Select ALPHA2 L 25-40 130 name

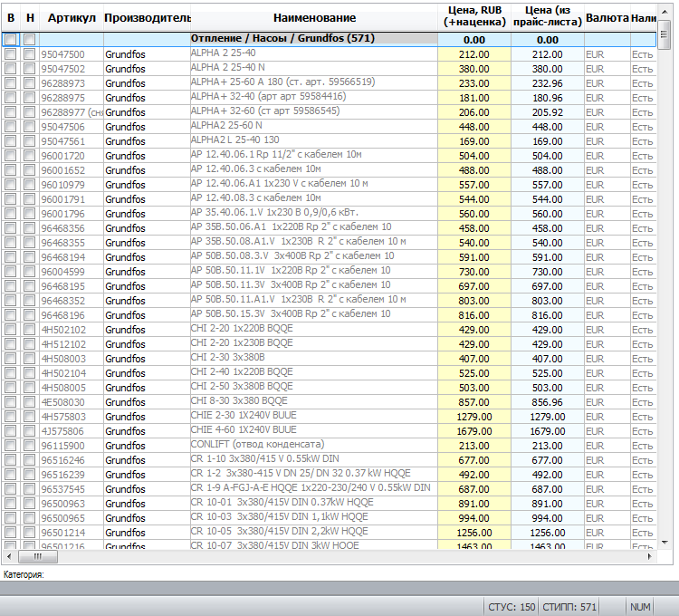pyautogui.click(x=235, y=140)
